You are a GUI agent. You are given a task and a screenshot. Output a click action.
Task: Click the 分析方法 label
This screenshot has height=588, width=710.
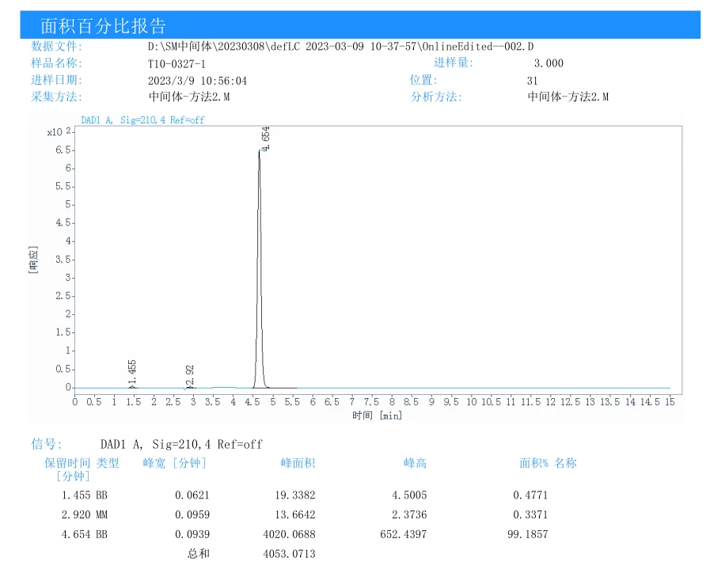pyautogui.click(x=436, y=97)
